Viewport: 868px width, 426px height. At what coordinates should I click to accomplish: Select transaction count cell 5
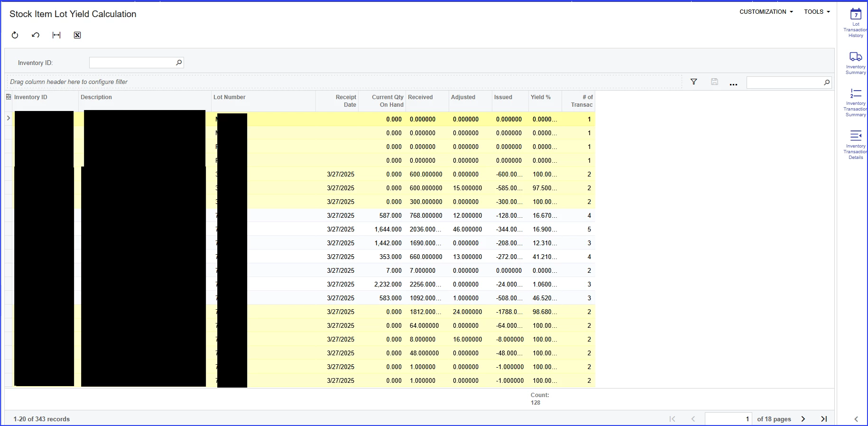579,229
